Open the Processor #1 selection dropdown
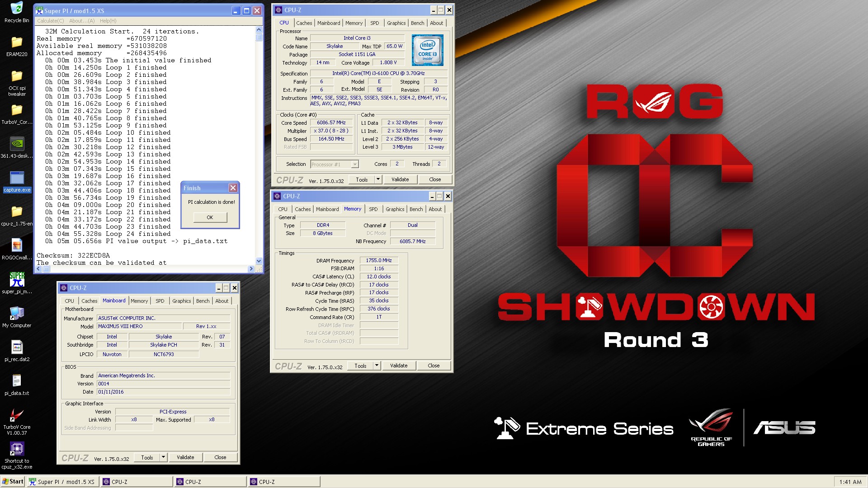The height and width of the screenshot is (488, 868). pos(334,164)
